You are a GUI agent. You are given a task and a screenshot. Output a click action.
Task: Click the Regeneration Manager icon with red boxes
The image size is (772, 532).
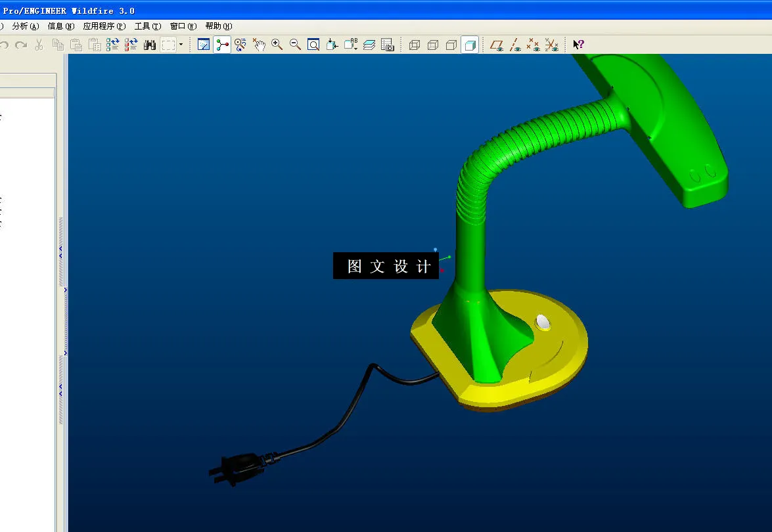(x=131, y=45)
